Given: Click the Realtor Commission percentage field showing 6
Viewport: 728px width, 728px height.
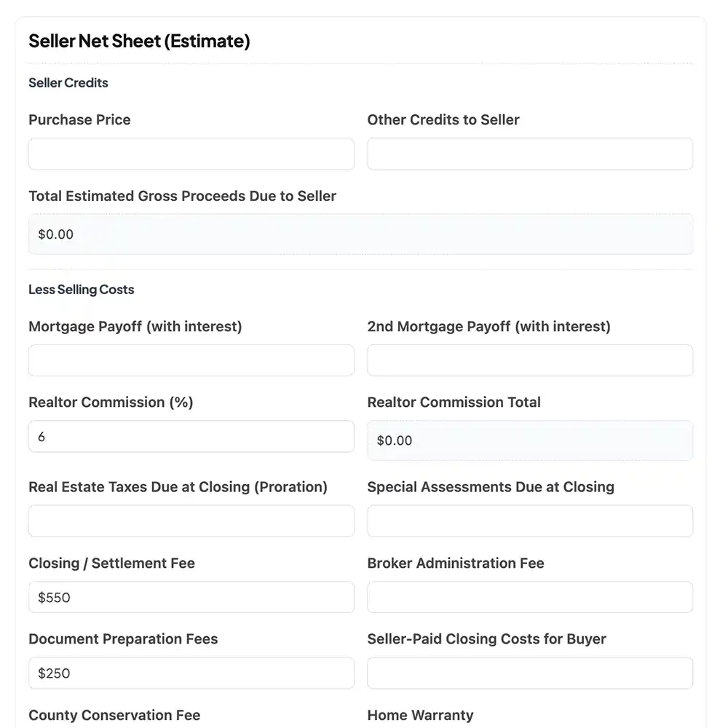Looking at the screenshot, I should tap(191, 436).
